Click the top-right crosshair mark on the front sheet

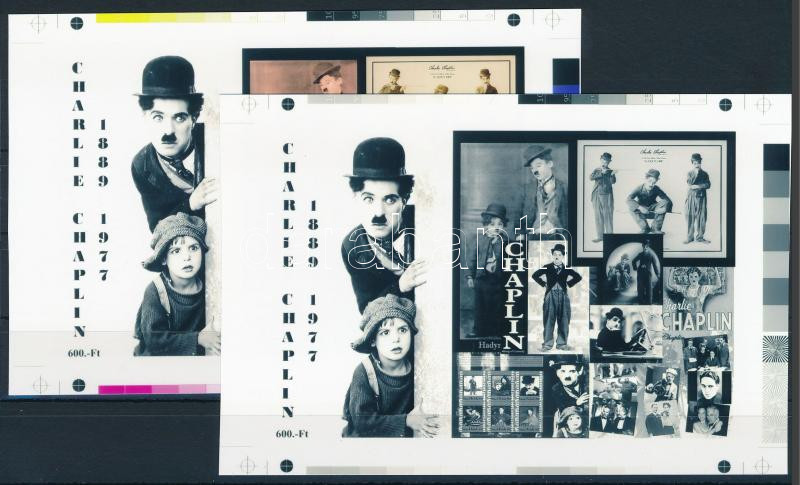pos(763,105)
